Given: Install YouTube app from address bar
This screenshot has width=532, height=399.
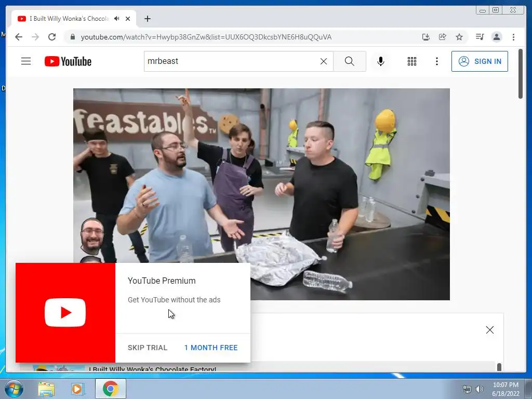Looking at the screenshot, I should tap(426, 37).
